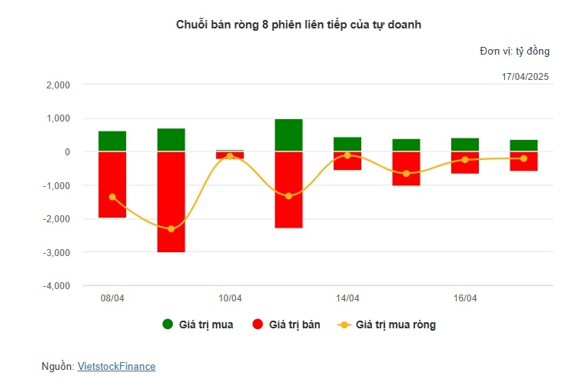Click the last yellow net-buy point on the right
Image resolution: width=588 pixels, height=386 pixels.
(524, 158)
